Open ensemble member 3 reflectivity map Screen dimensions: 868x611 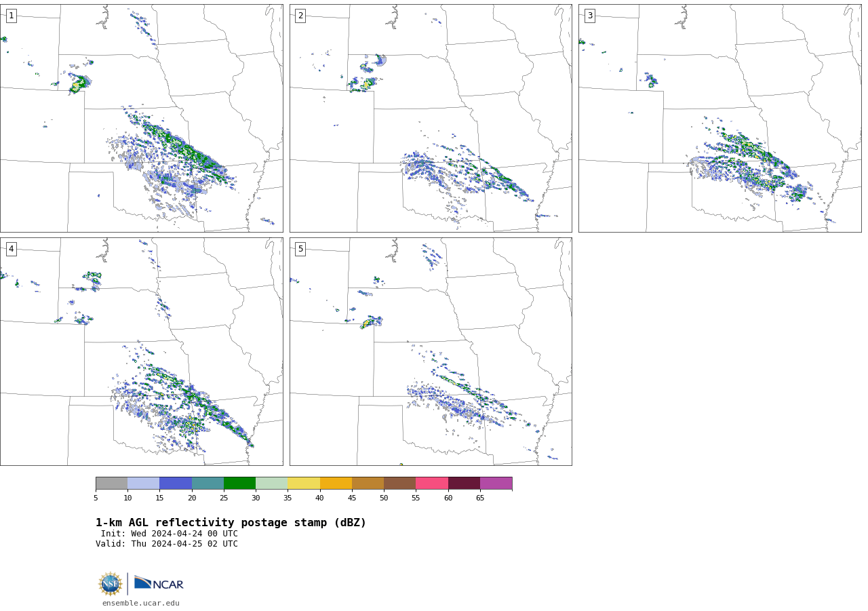point(719,118)
